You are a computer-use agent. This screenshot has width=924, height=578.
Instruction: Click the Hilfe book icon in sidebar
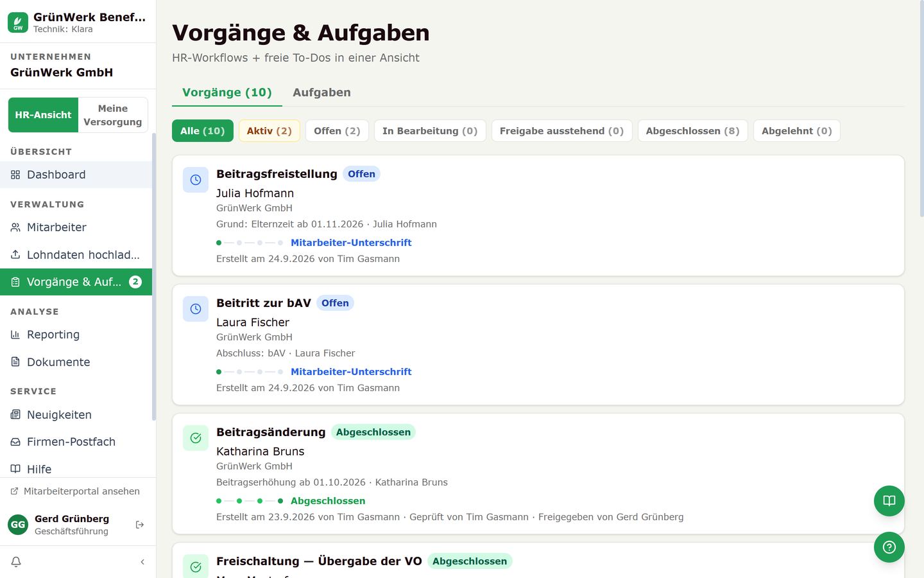tap(15, 469)
